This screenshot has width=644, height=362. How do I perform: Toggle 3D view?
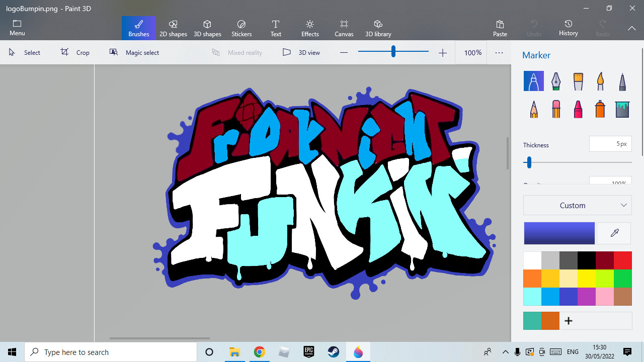[x=301, y=52]
